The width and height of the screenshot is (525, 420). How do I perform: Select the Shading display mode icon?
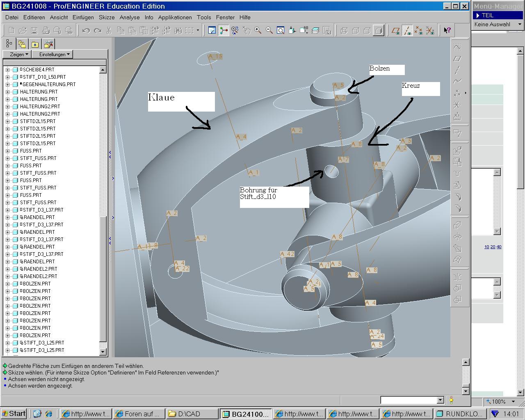click(379, 30)
